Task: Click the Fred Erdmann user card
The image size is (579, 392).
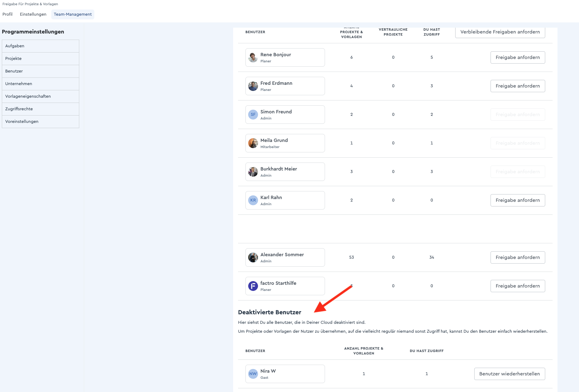Action: [285, 86]
